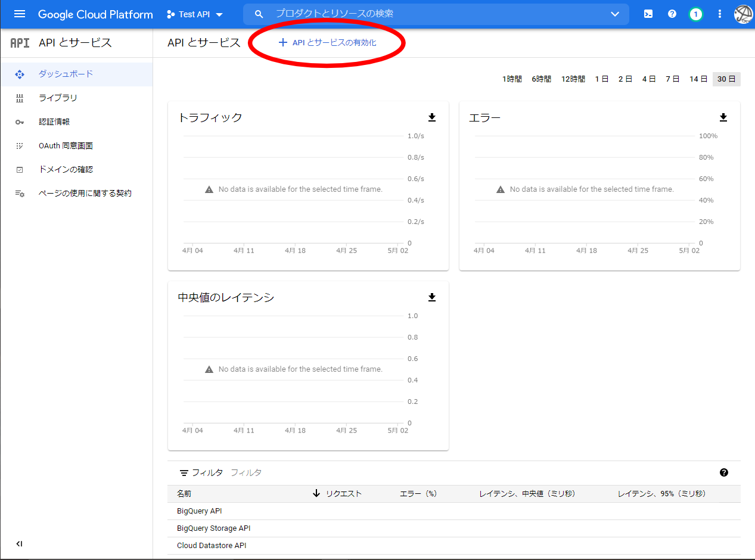The image size is (755, 560).
Task: Open ページの使用に関する契約 in sidebar
Action: (76, 193)
